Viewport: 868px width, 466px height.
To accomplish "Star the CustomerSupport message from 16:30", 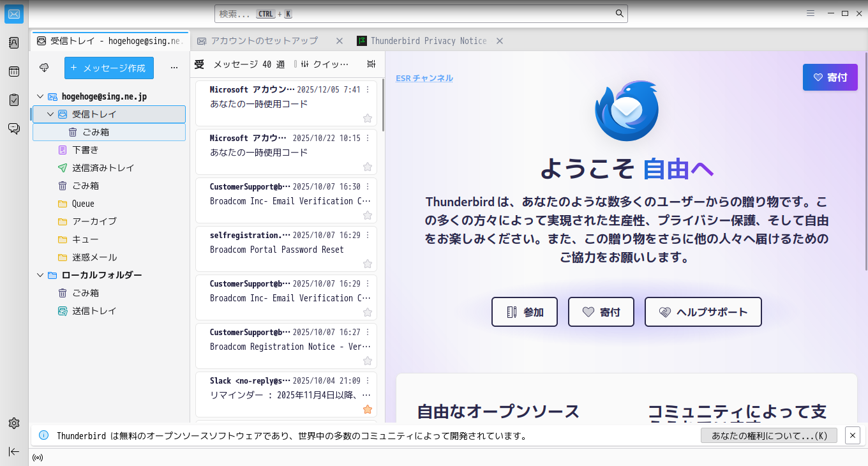I will tap(368, 215).
